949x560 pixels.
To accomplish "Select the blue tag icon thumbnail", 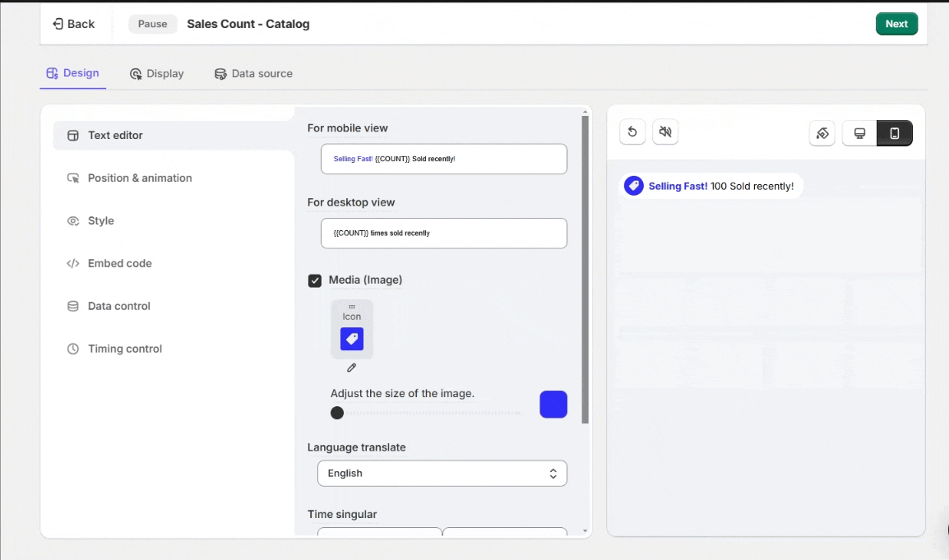I will point(352,339).
